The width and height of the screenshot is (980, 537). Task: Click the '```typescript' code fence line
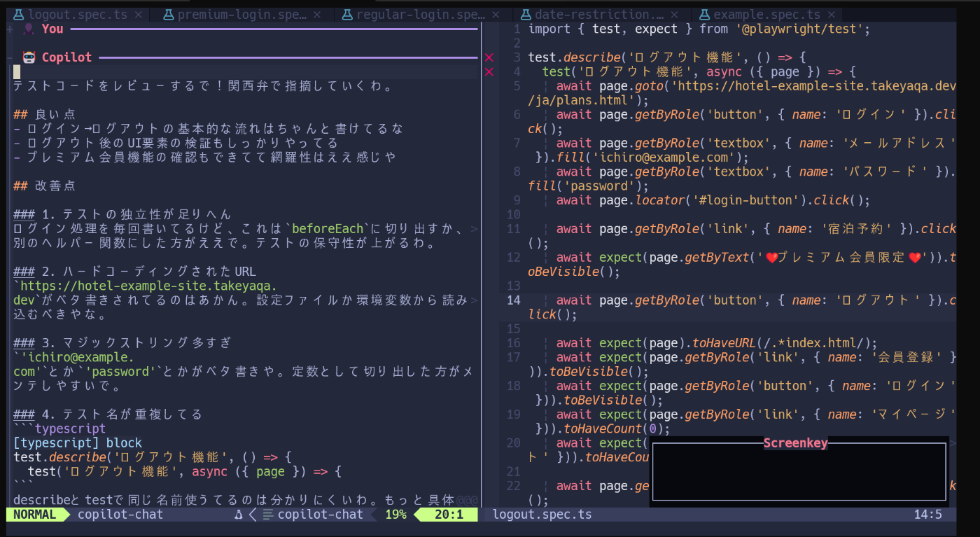[59, 428]
